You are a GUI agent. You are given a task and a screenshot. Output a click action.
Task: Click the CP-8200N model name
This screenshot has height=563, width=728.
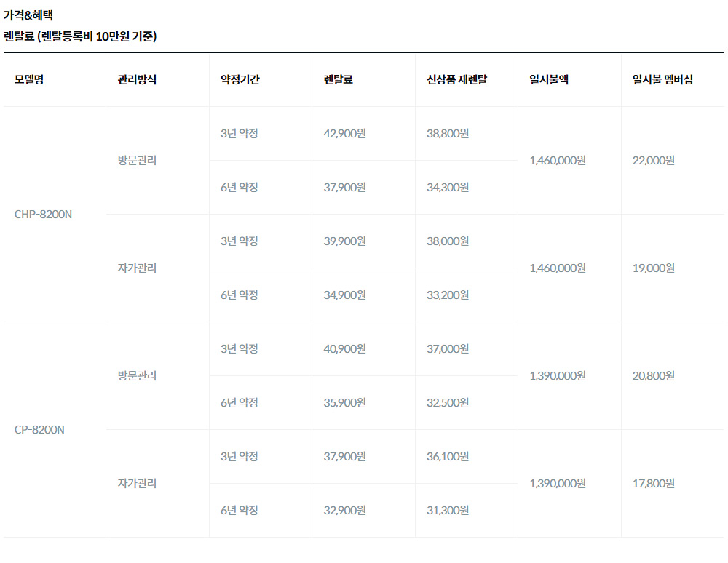tap(39, 430)
